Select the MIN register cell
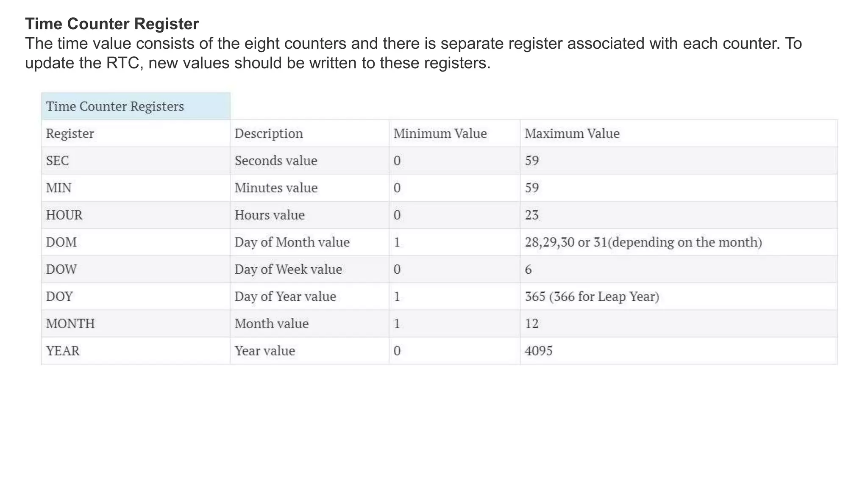 pyautogui.click(x=58, y=188)
